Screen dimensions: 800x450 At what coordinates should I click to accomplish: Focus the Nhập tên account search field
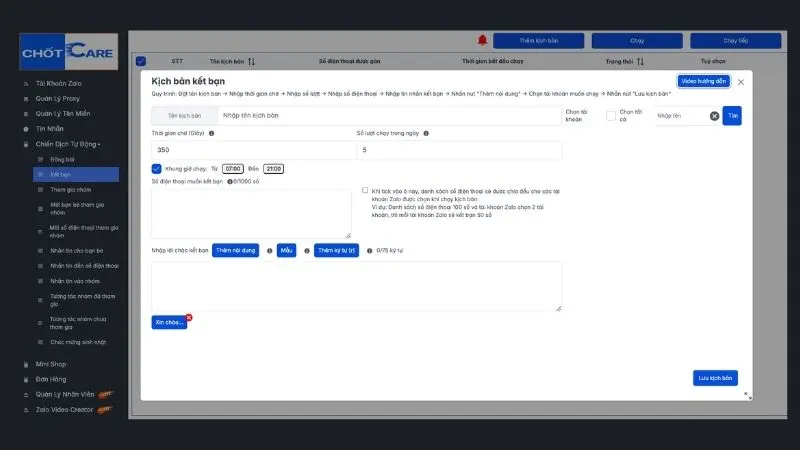[x=682, y=116]
